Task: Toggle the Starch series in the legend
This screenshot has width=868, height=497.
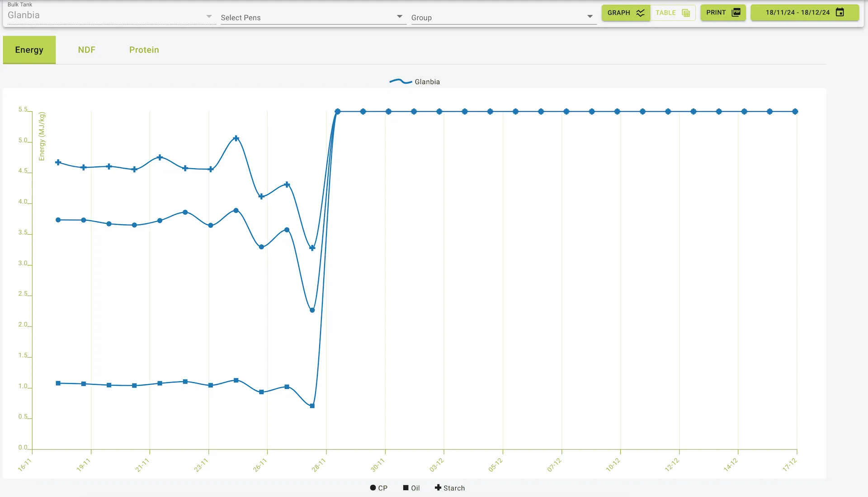Action: click(451, 488)
